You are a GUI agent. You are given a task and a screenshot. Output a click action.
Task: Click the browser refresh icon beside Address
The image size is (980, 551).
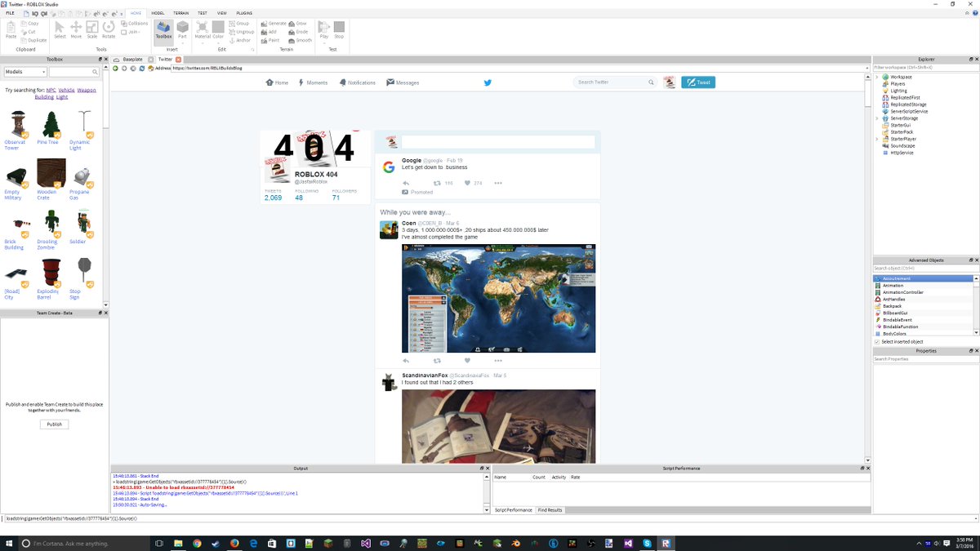pyautogui.click(x=141, y=69)
